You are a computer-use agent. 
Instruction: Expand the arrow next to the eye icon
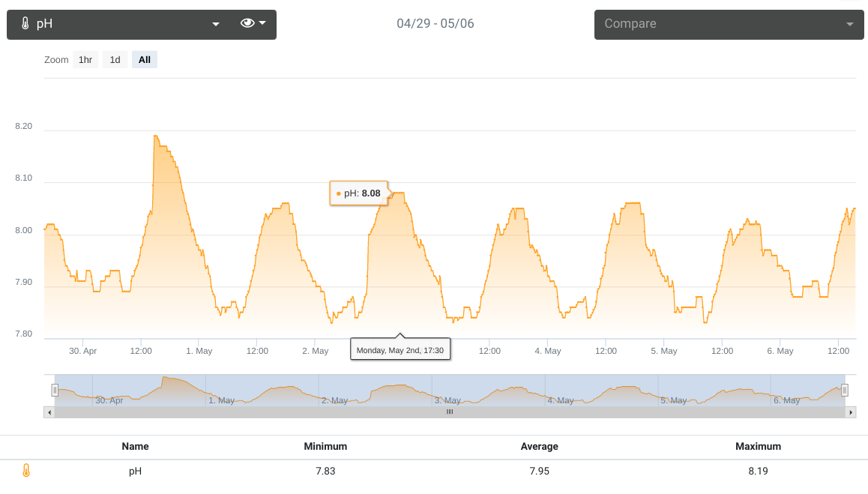point(262,22)
